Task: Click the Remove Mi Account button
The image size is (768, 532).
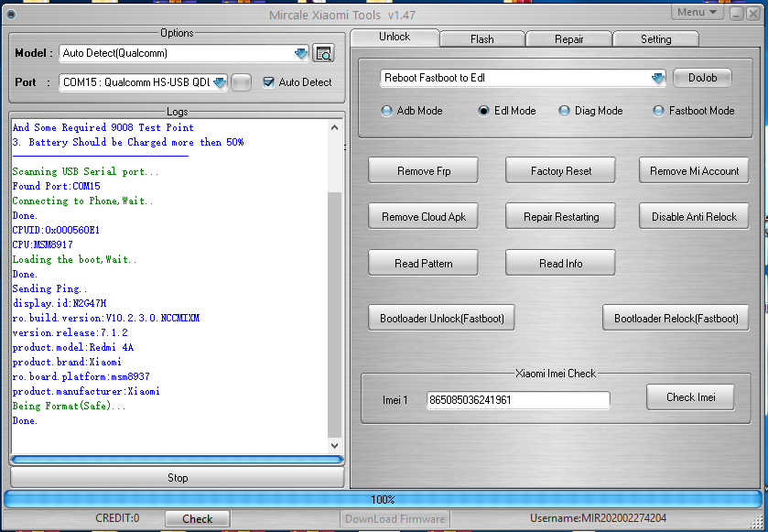Action: (694, 170)
